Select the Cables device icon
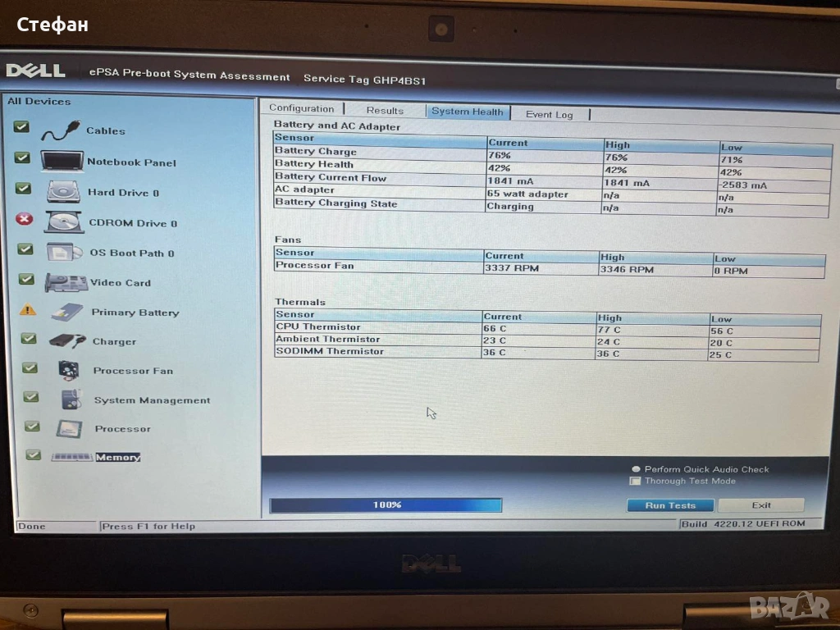The height and width of the screenshot is (630, 840). coord(61,130)
